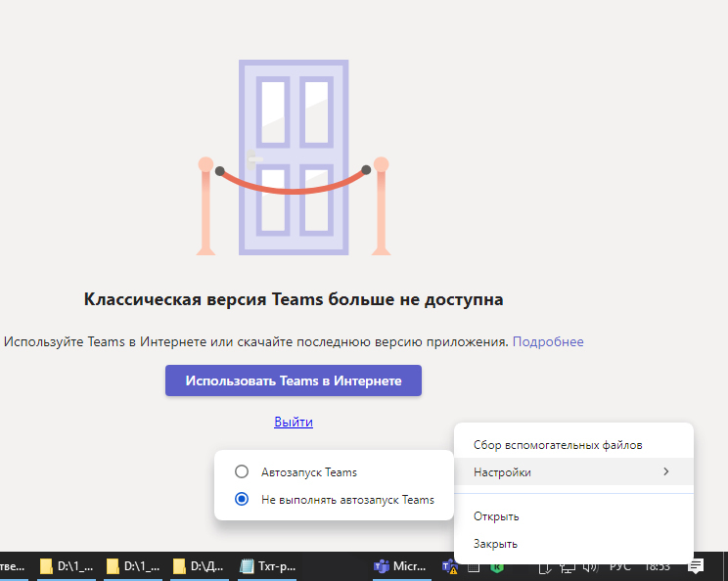This screenshot has width=728, height=581.
Task: Choose Сбор вспомогательных файлов menu entry
Action: coord(558,445)
